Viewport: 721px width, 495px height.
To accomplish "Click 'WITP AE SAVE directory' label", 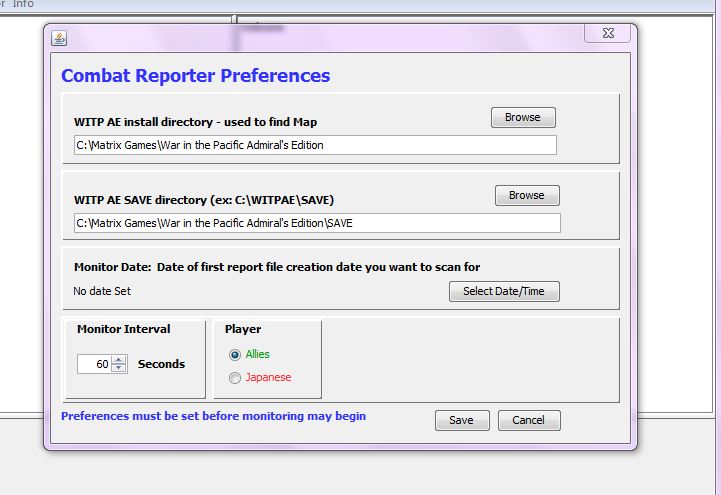I will 204,200.
